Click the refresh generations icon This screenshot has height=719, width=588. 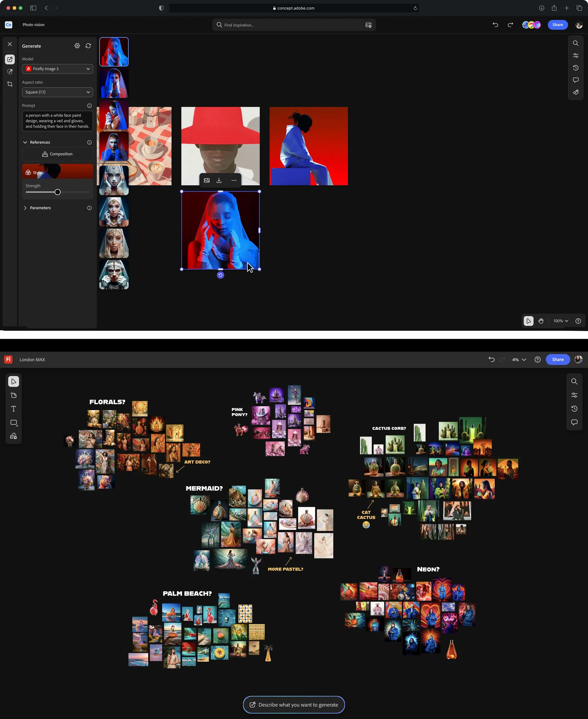click(88, 46)
